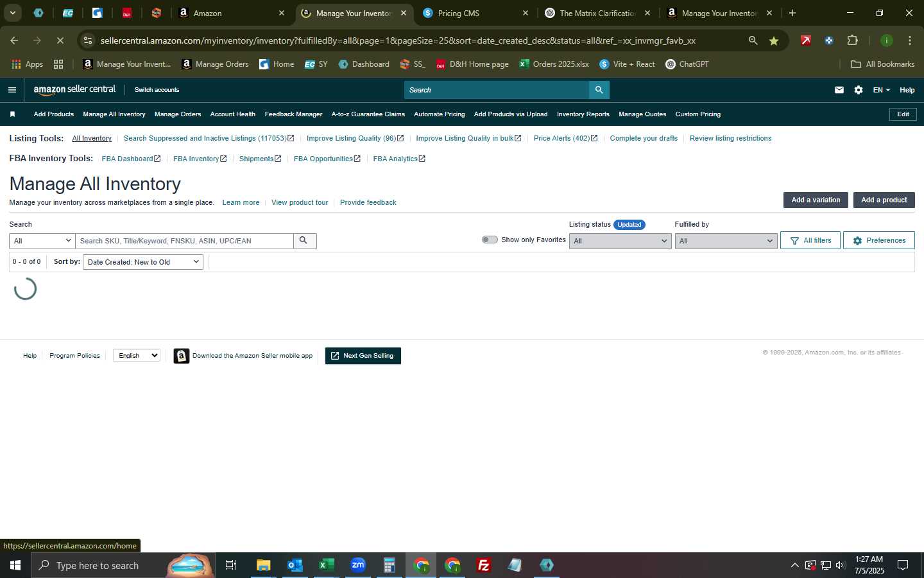Open the search type All dropdown
This screenshot has width=924, height=578.
click(x=42, y=241)
